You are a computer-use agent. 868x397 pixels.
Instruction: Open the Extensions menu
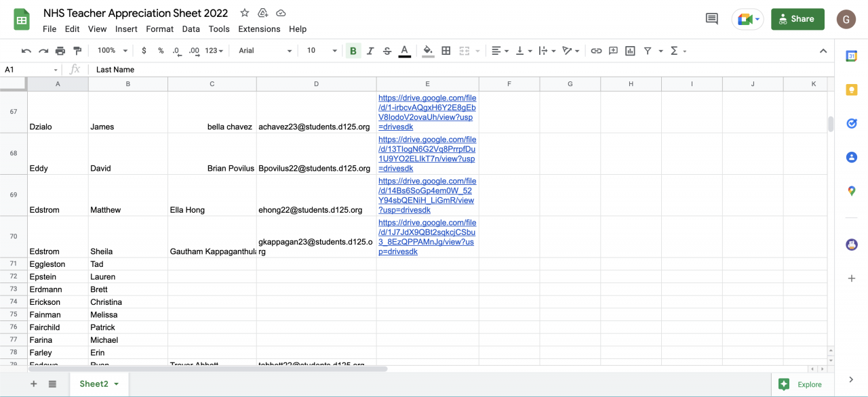coord(259,29)
